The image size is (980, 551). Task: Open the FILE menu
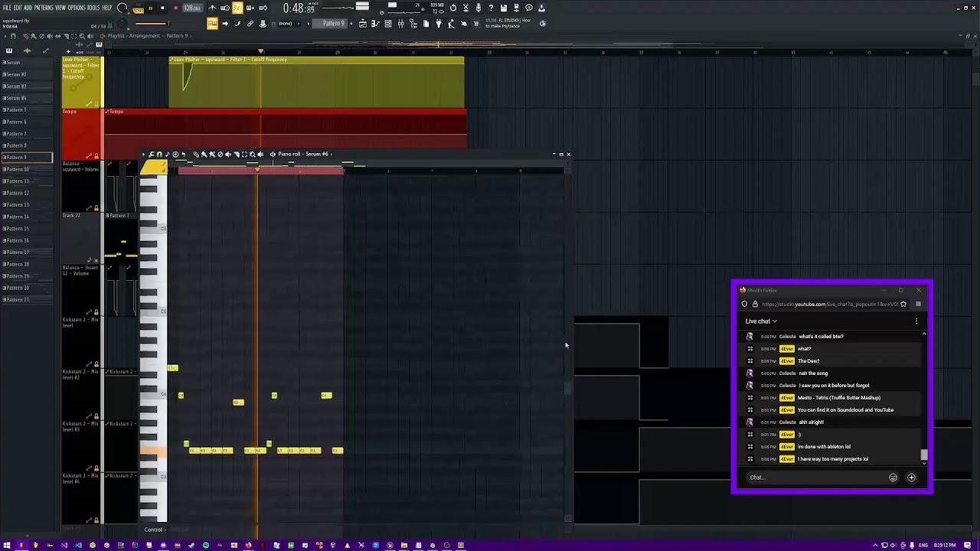6,8
